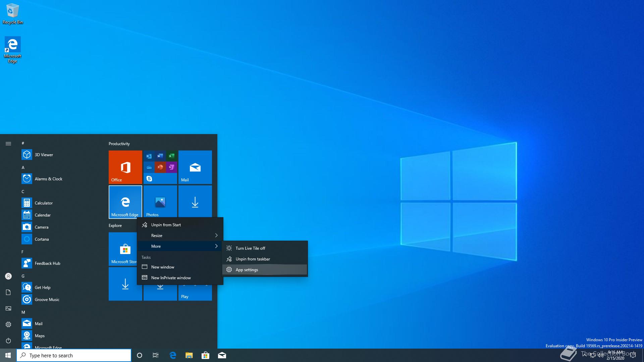Click the Windows Start button
The height and width of the screenshot is (362, 644).
(8, 355)
